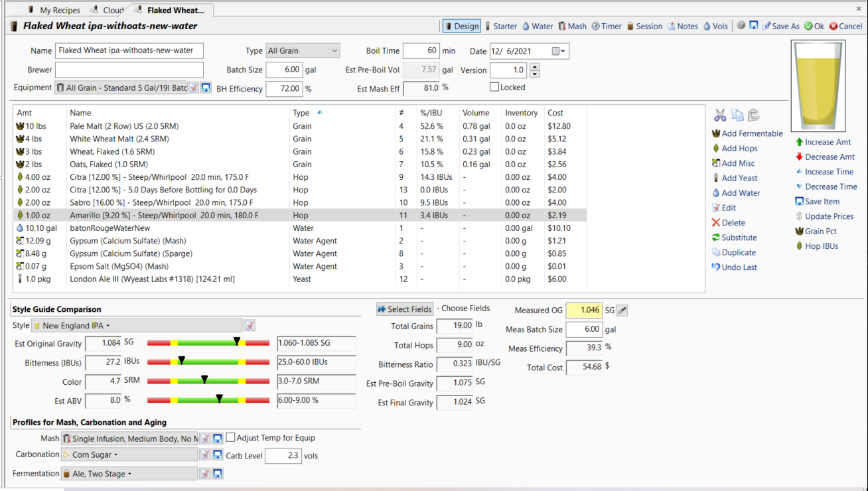Viewport: 868px width, 491px height.
Task: Open the Water tab
Action: tap(538, 26)
